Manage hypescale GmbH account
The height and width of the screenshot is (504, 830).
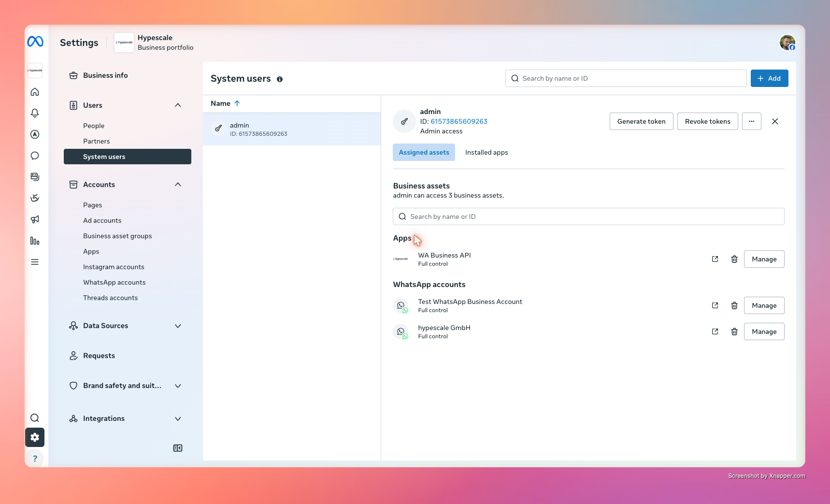pyautogui.click(x=764, y=331)
